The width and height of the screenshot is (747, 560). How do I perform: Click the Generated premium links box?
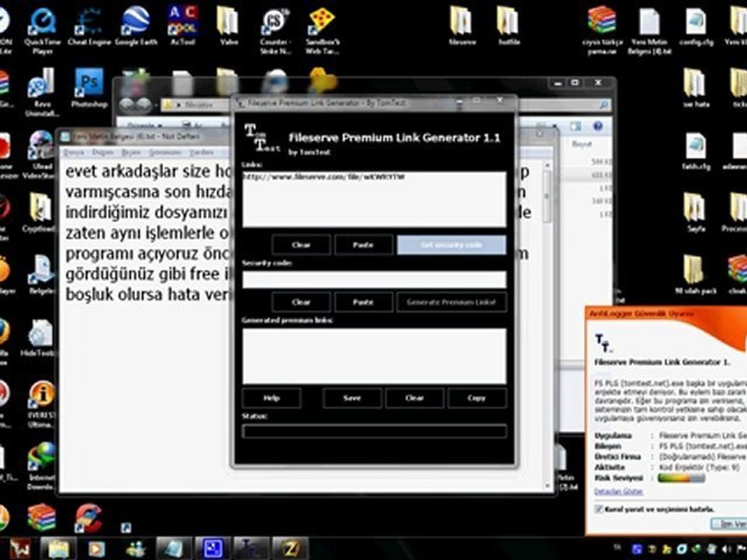(374, 355)
